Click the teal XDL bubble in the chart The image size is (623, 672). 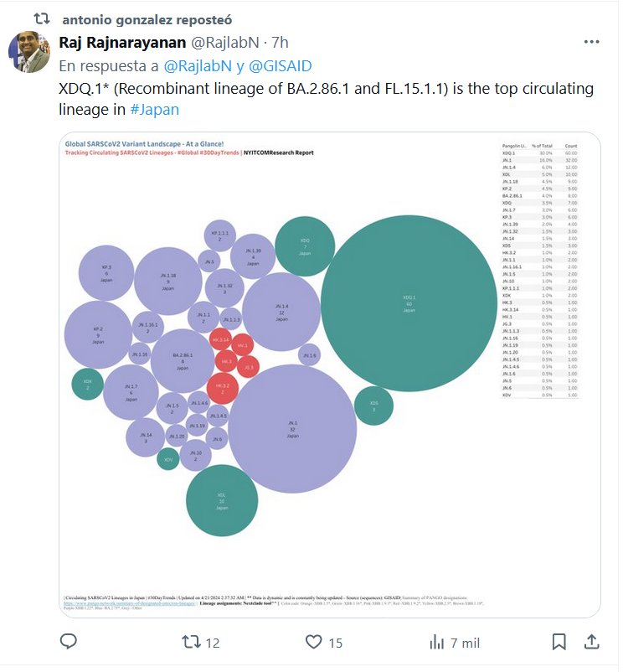click(x=222, y=501)
